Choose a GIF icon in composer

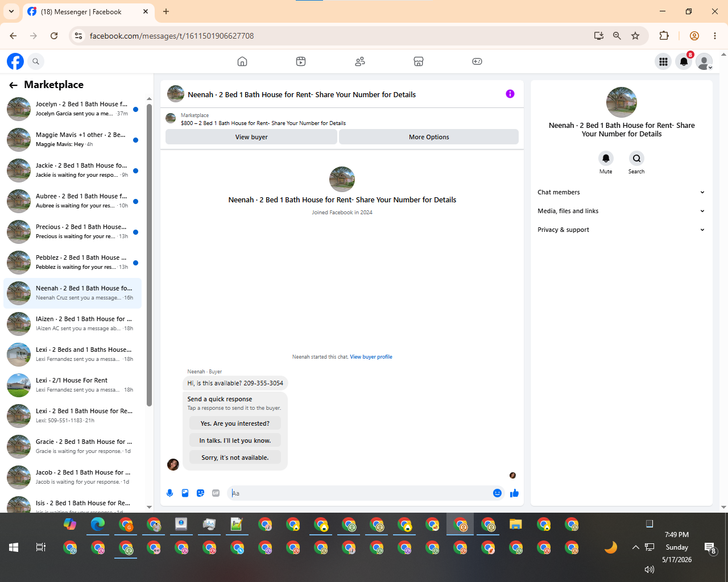[x=216, y=493]
